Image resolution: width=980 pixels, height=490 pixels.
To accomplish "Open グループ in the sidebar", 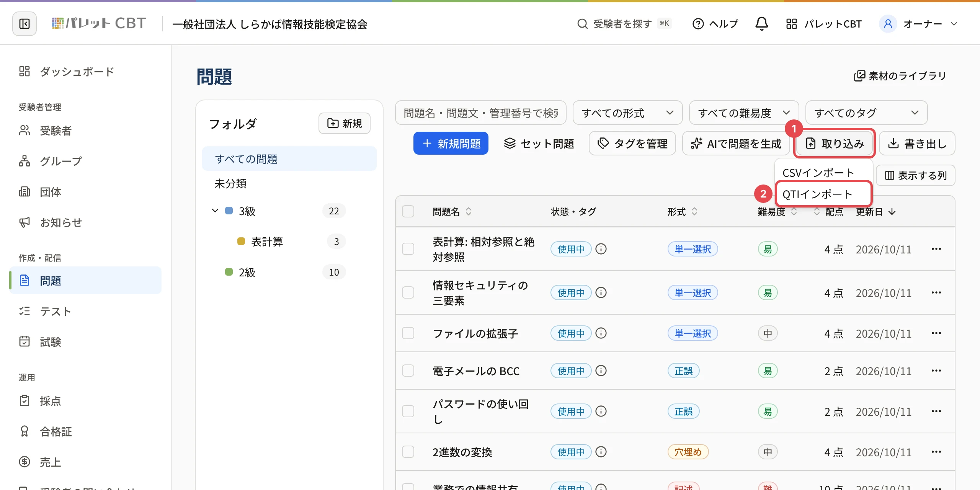I will point(85,161).
